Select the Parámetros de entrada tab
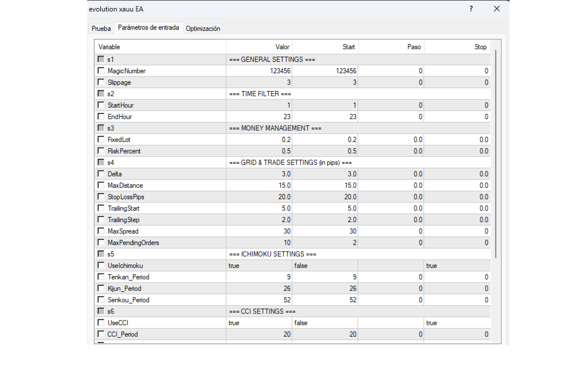The height and width of the screenshot is (371, 588). (148, 27)
